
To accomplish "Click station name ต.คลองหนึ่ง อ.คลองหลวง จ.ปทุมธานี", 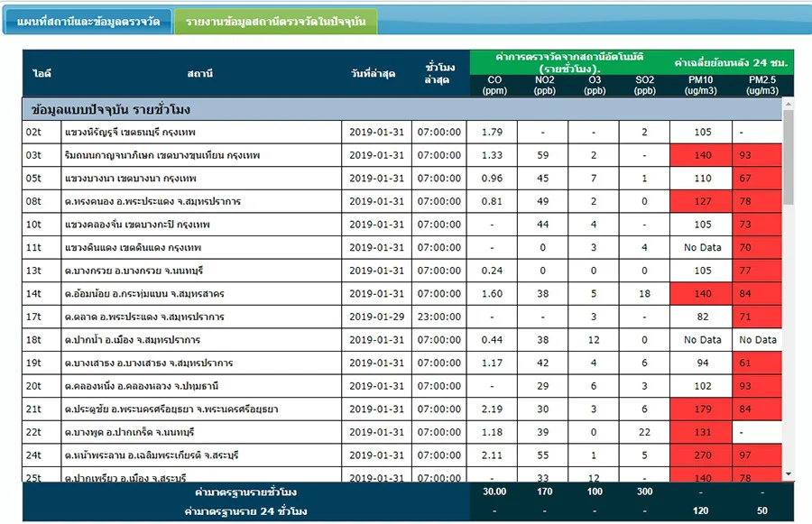I will [x=142, y=386].
